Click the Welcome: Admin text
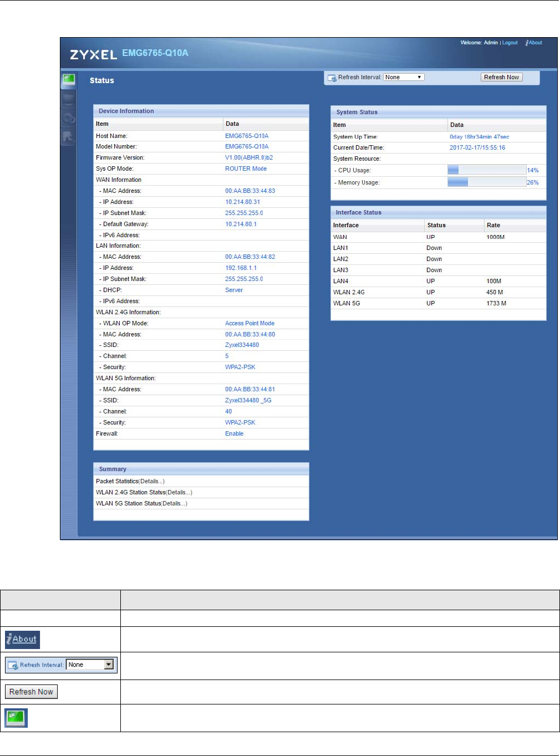560x756 pixels. pos(479,43)
